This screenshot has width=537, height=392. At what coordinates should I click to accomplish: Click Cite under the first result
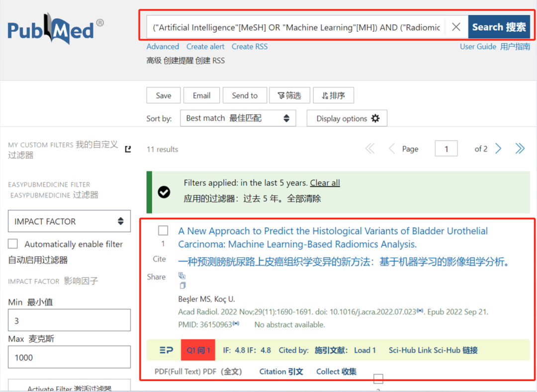coord(159,259)
